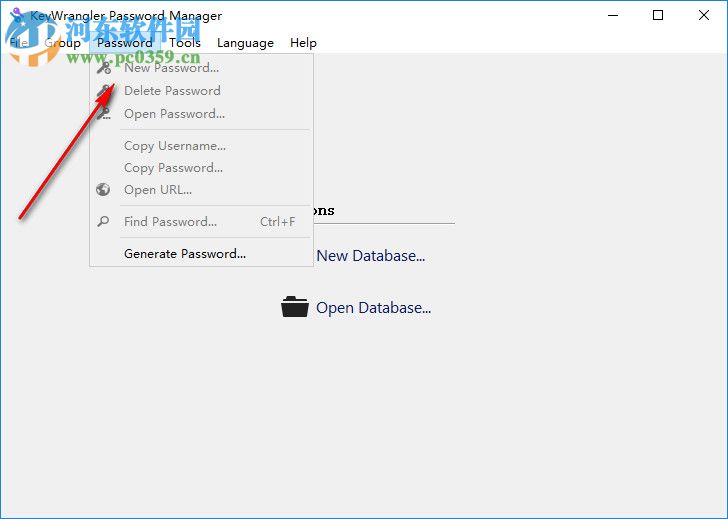Close the KeyWrangler window

pyautogui.click(x=703, y=15)
